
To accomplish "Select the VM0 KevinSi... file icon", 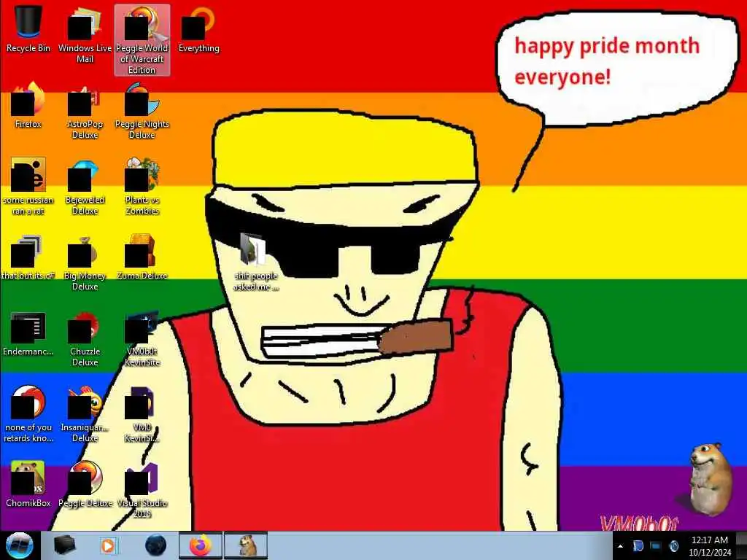I will coord(142,414).
